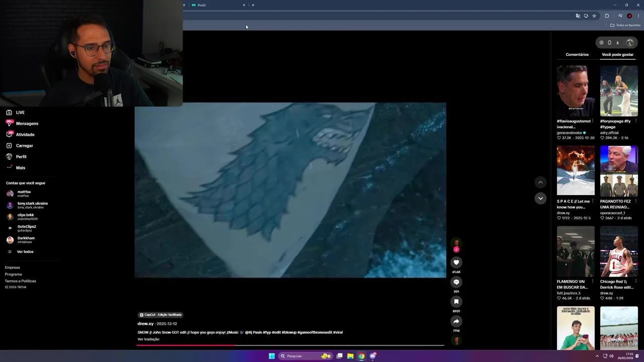Image resolution: width=644 pixels, height=362 pixels.
Task: Click geracaodevalor author name
Action: point(570,133)
